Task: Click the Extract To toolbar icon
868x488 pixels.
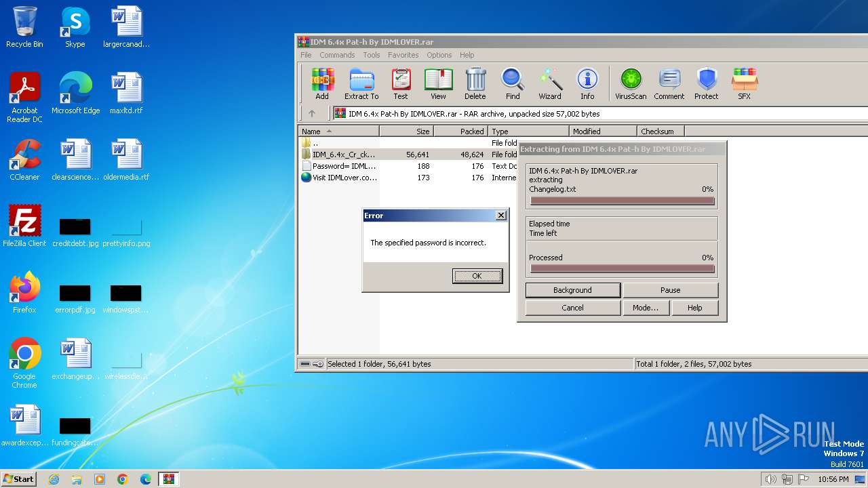Action: tap(361, 84)
